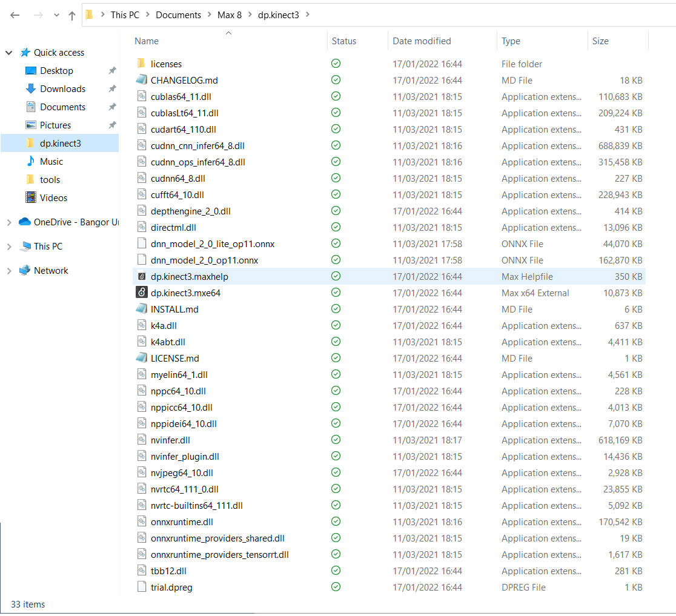
Task: Open Music in the sidebar
Action: (51, 162)
